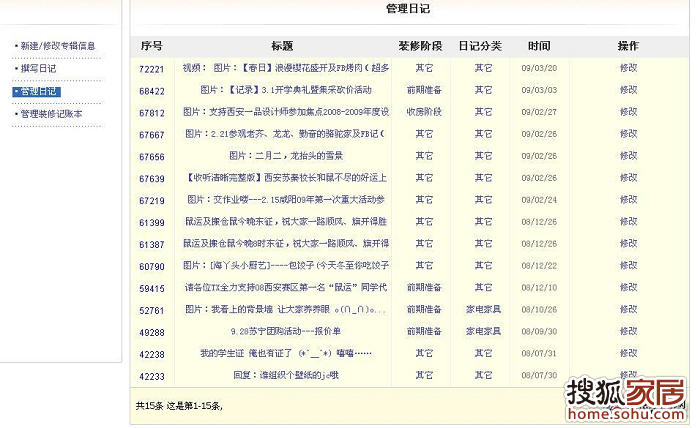Open diary titled 【春日】浪漫樱花盛开及FB烤肉

click(x=284, y=68)
